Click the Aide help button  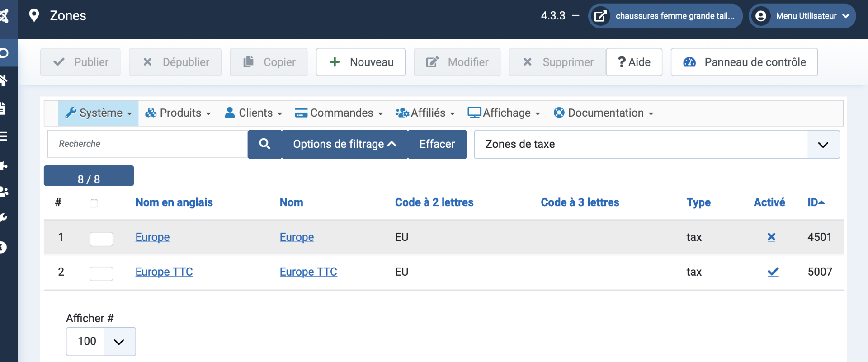(634, 62)
